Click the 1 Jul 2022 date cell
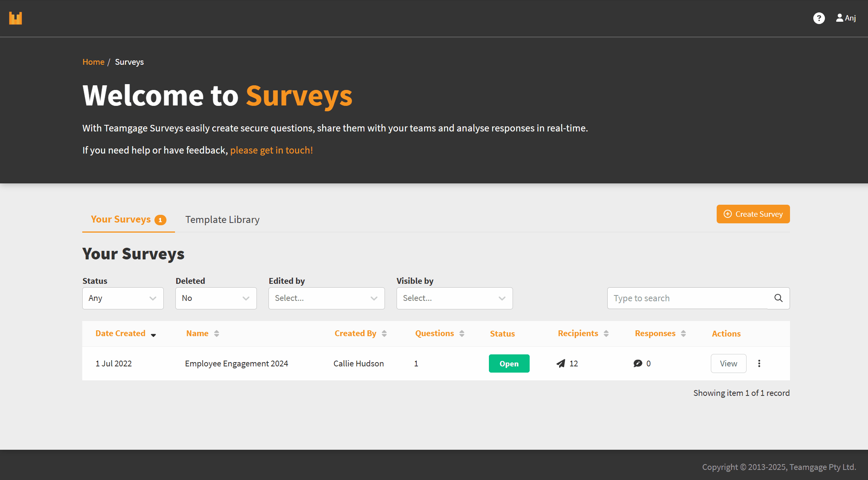This screenshot has height=480, width=868. [114, 363]
